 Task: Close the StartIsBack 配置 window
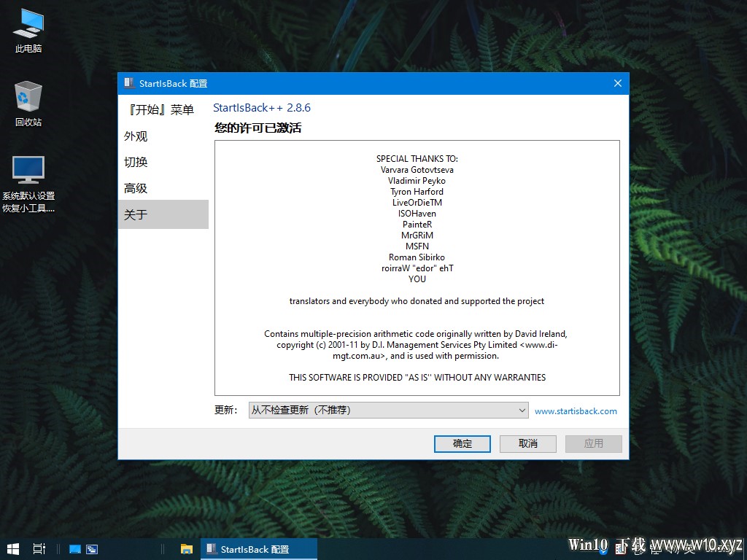[x=617, y=83]
